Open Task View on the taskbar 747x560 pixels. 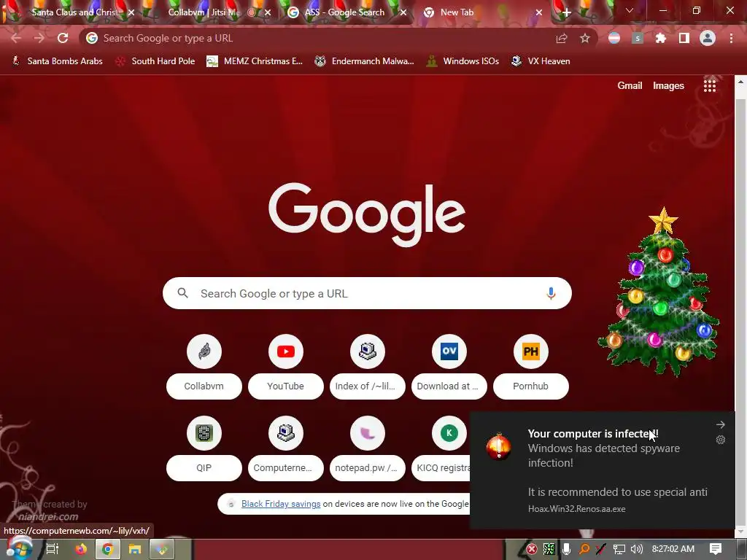(x=53, y=549)
